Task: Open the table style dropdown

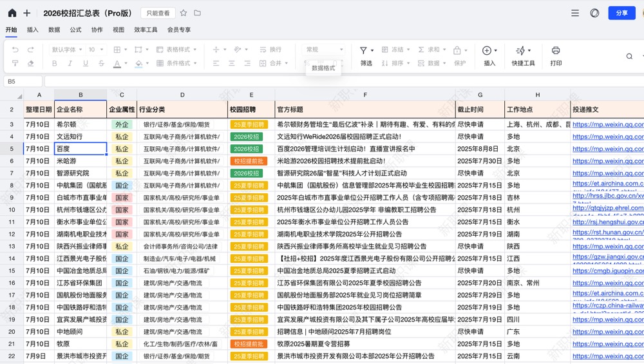Action: tap(176, 50)
